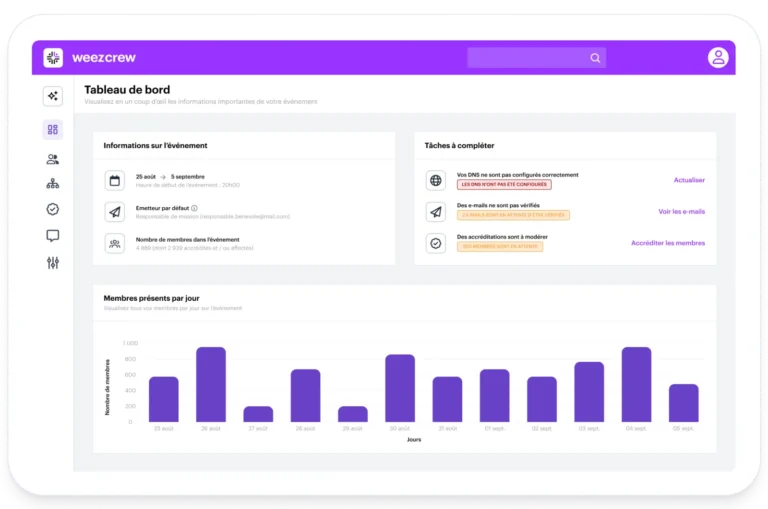
Task: Click Informations sur l'événement card title
Action: [155, 145]
